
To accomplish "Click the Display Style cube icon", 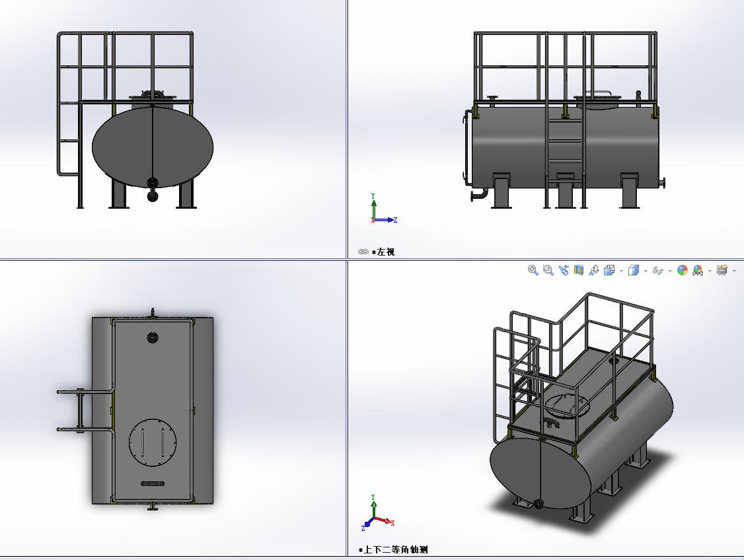I will (x=634, y=270).
